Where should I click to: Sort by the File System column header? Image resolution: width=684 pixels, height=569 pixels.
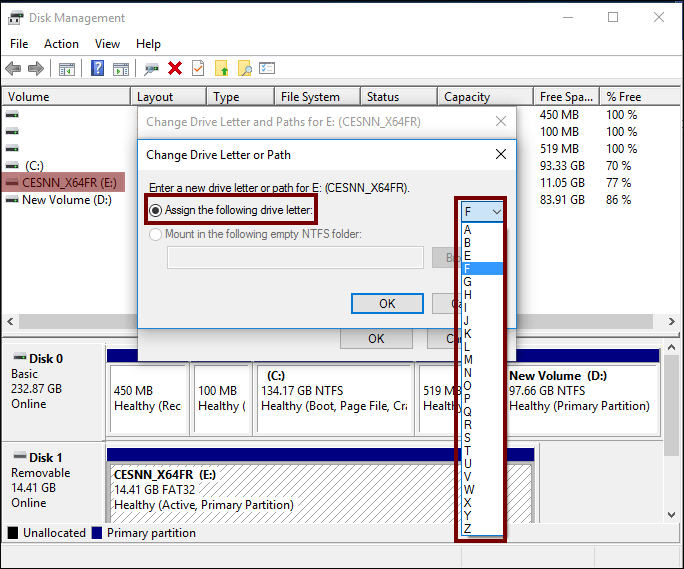tap(318, 96)
